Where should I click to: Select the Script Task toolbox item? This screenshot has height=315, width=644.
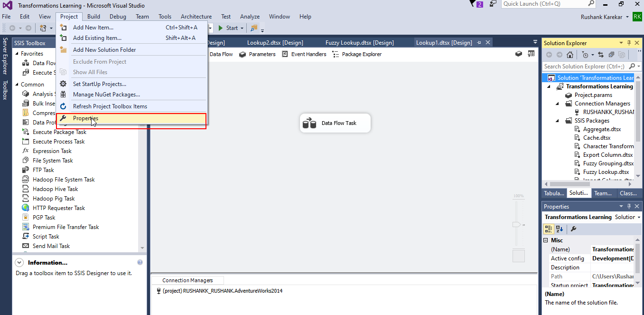coord(46,237)
